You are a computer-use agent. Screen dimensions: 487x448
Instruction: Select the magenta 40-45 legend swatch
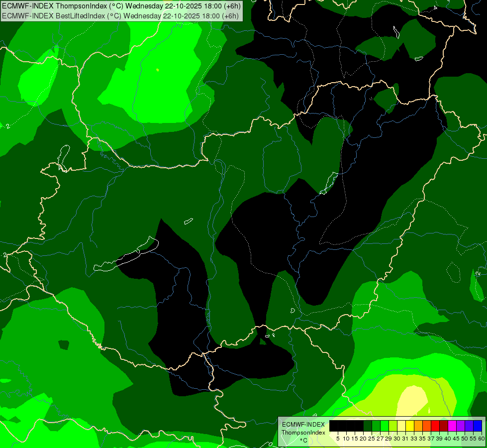(x=453, y=426)
